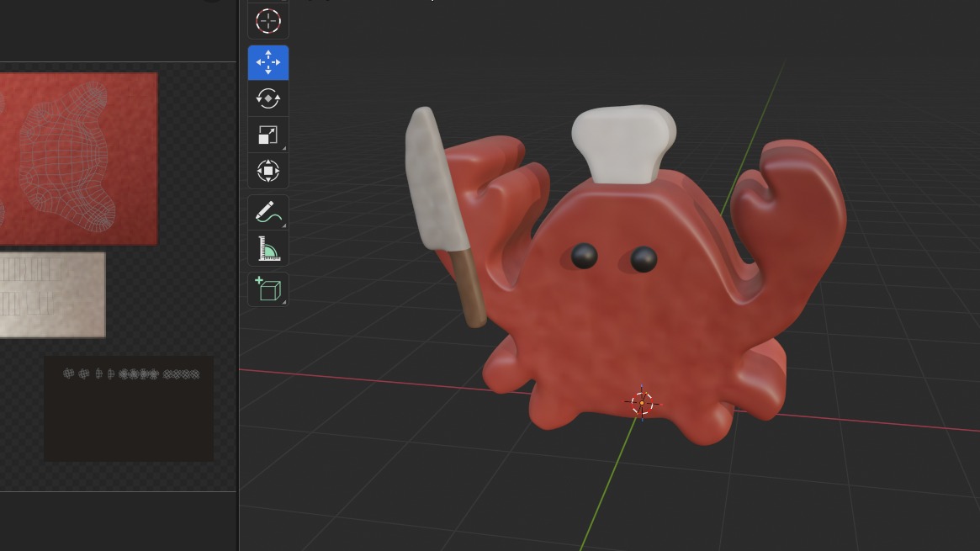Activate the Measure tool
980x551 pixels.
pos(268,248)
